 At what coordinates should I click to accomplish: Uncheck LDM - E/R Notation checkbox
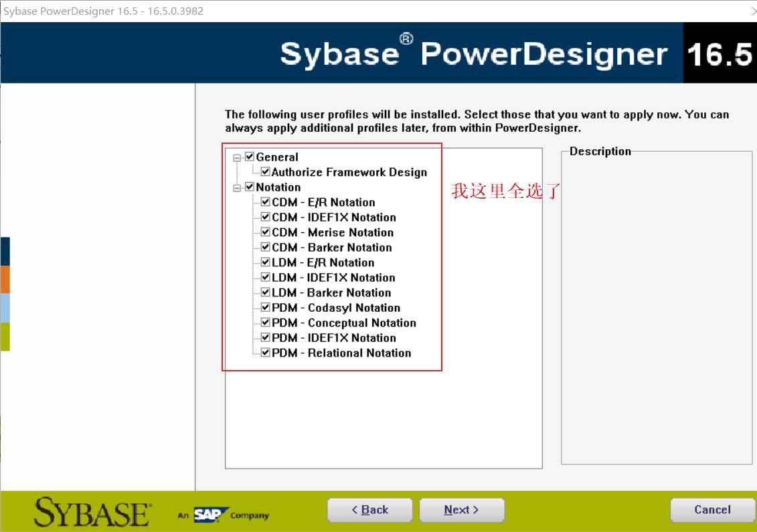[x=266, y=262]
